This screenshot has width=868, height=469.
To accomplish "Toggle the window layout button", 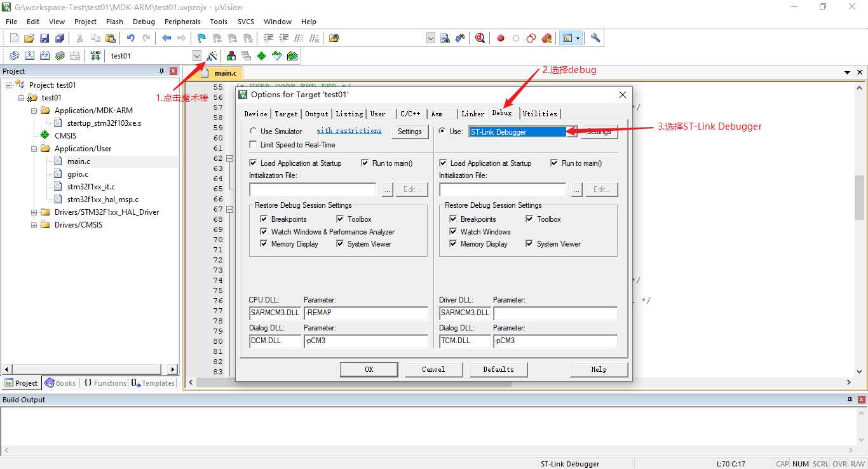I will coord(567,38).
